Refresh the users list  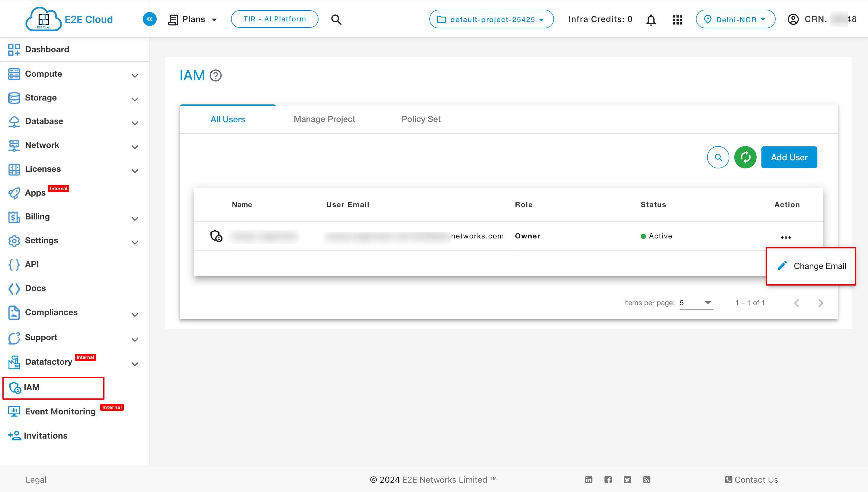pyautogui.click(x=745, y=157)
